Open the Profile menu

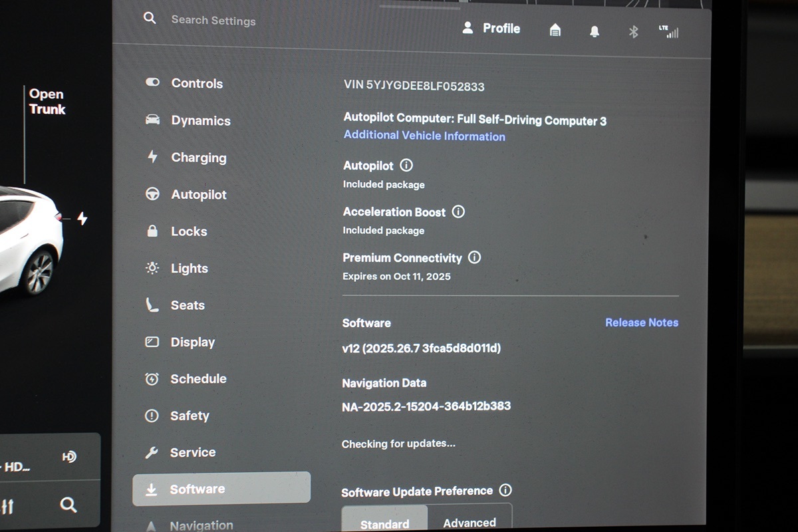point(491,28)
